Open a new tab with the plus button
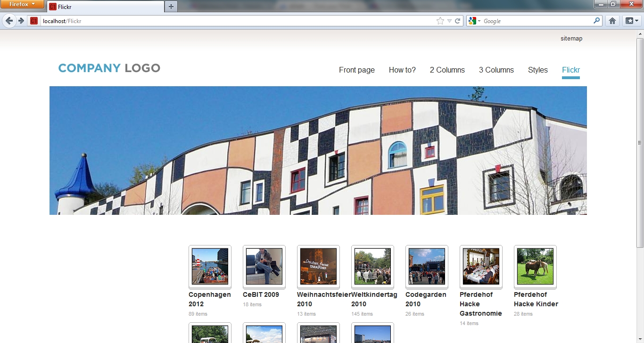Image resolution: width=644 pixels, height=343 pixels. [171, 7]
